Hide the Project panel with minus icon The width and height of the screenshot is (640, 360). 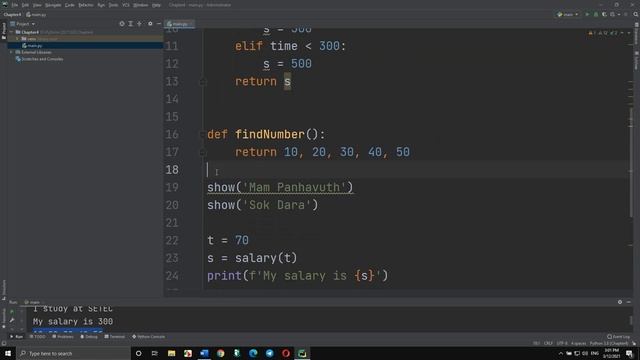point(159,24)
